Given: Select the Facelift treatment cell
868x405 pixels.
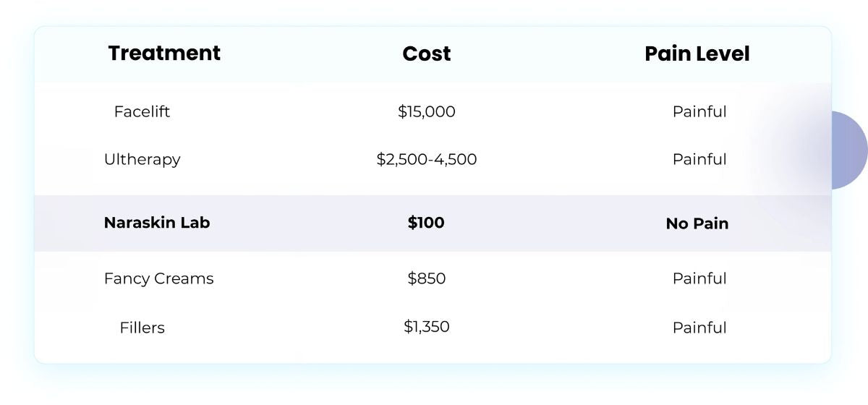Looking at the screenshot, I should point(142,112).
